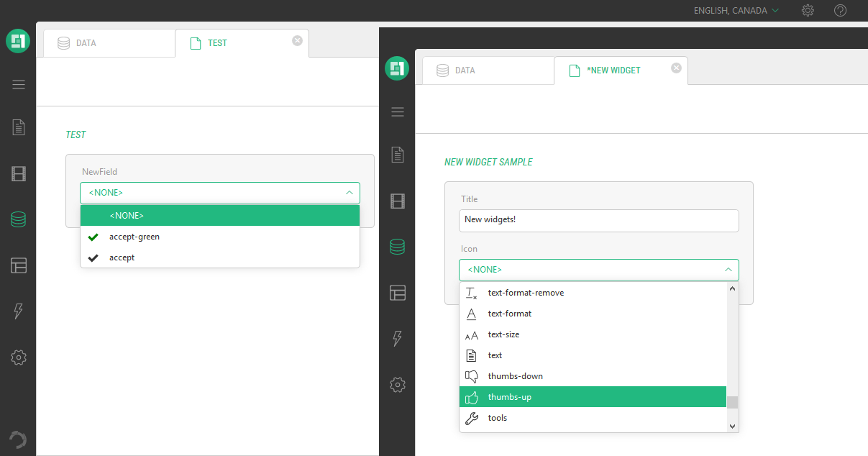Choose the tools wrench icon in the Icon list
This screenshot has height=456, width=868.
pyautogui.click(x=498, y=417)
